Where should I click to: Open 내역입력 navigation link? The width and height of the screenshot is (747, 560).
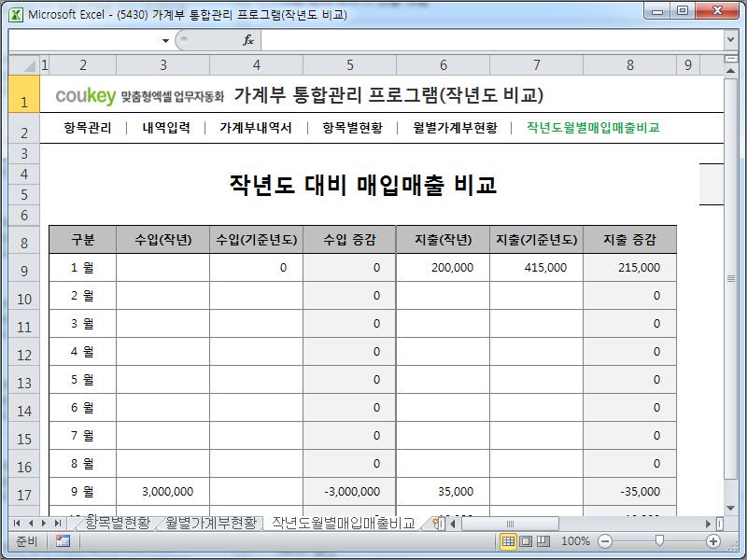[166, 128]
